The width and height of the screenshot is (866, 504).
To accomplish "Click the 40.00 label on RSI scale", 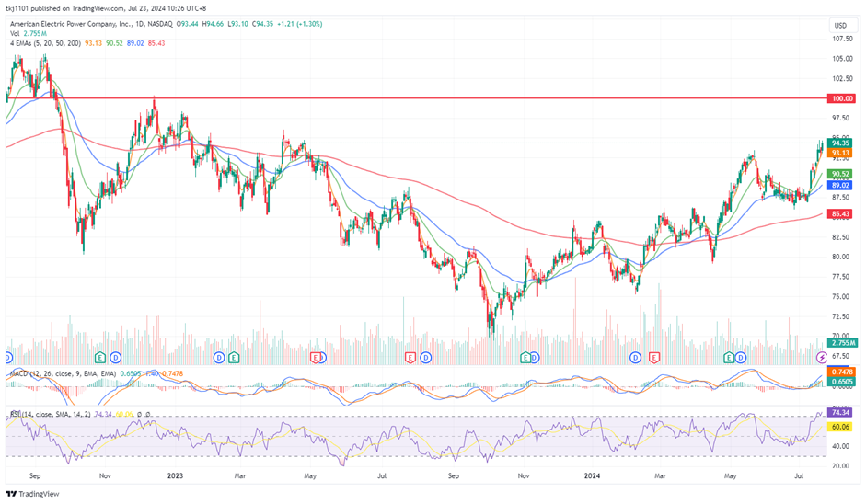I will [842, 446].
